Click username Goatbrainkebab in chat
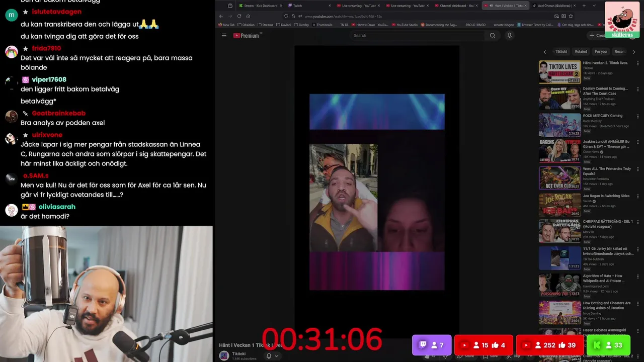 click(x=58, y=113)
